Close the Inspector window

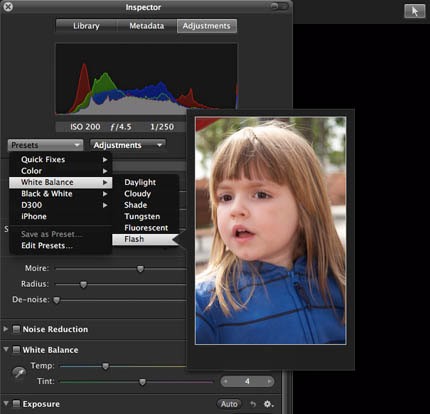coord(8,6)
